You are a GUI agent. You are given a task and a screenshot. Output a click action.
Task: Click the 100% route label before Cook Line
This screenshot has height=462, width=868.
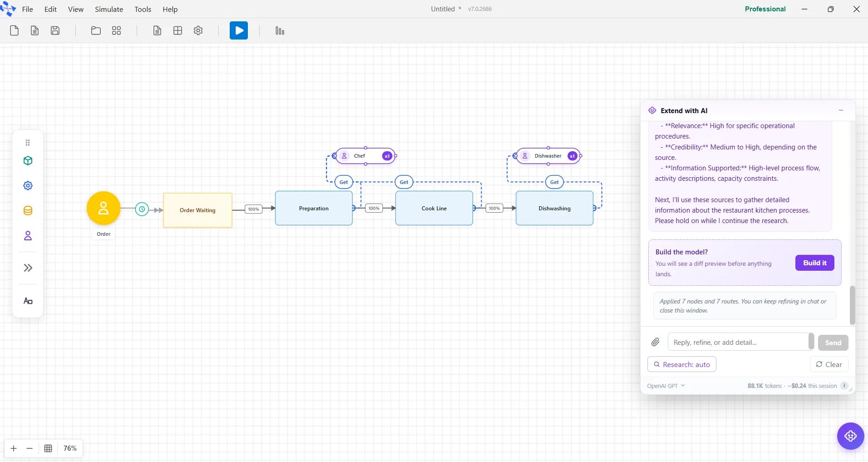tap(374, 209)
